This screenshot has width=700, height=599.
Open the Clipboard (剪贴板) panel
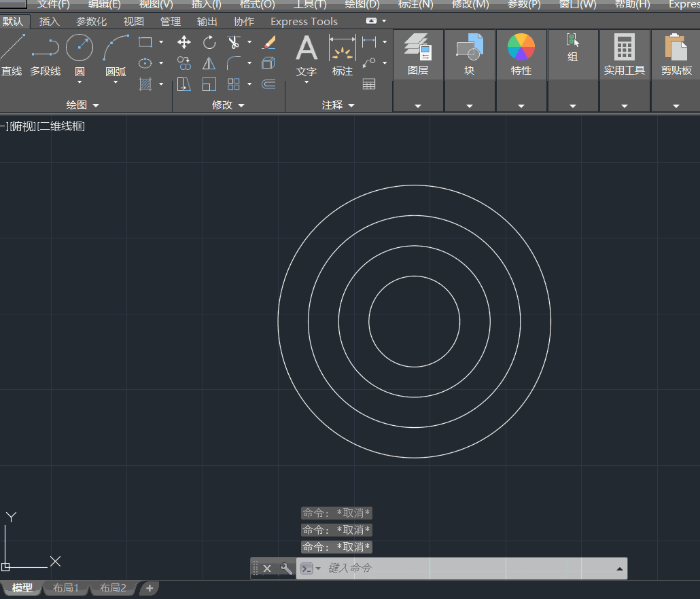tap(676, 54)
